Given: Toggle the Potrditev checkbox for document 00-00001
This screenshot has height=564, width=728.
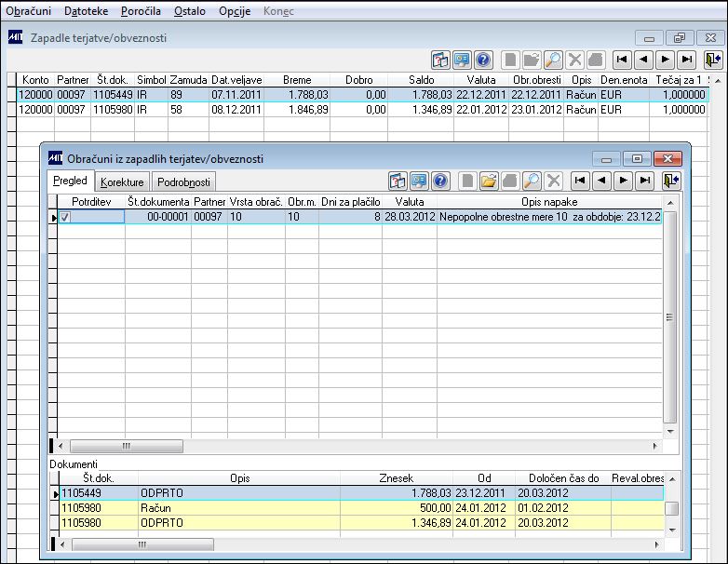Looking at the screenshot, I should (x=65, y=217).
